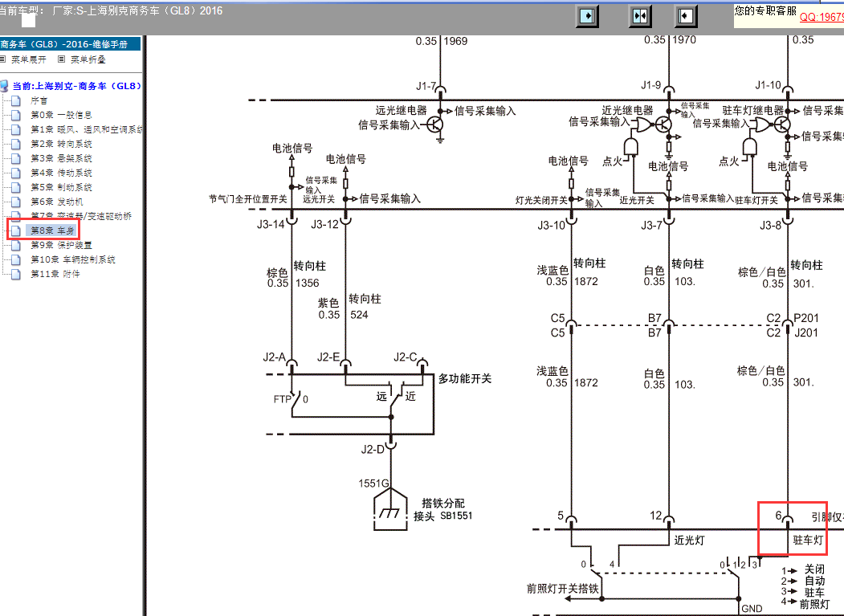
Task: Click the right-arrow pane layout button
Action: click(588, 15)
